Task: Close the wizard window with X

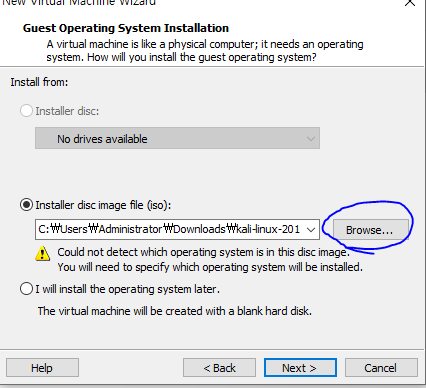Action: [x=410, y=3]
